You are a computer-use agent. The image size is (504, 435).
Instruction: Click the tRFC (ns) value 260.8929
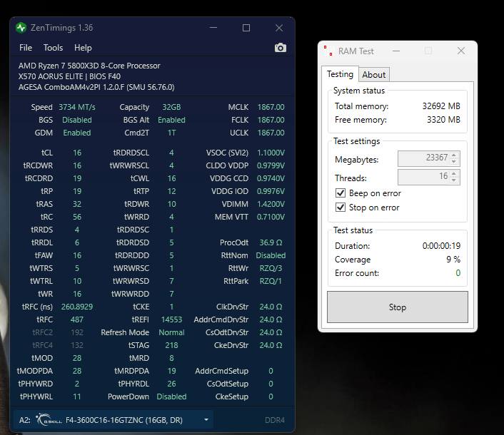(77, 307)
